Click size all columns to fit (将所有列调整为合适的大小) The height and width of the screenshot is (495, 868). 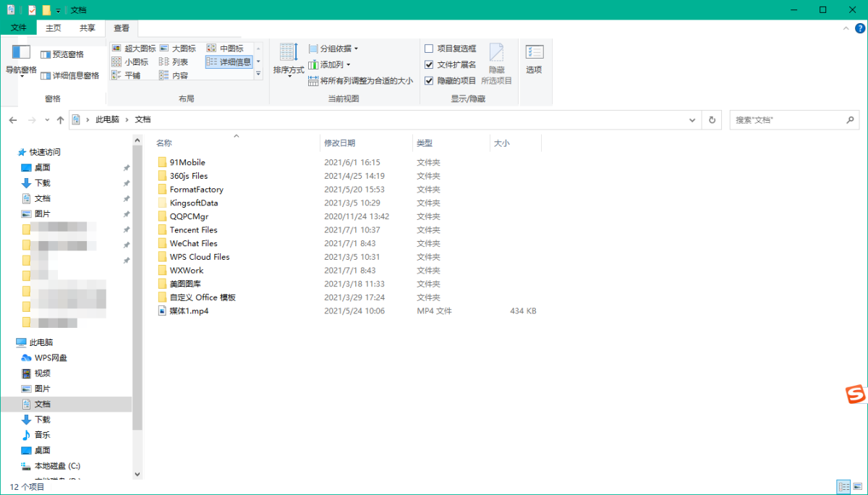361,81
